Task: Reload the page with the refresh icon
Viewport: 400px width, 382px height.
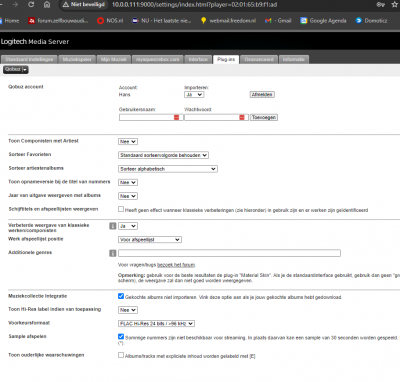Action: [31, 4]
